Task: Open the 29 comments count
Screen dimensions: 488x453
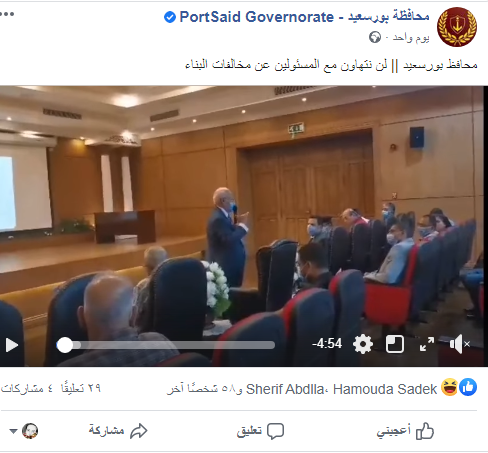Action: coord(81,388)
